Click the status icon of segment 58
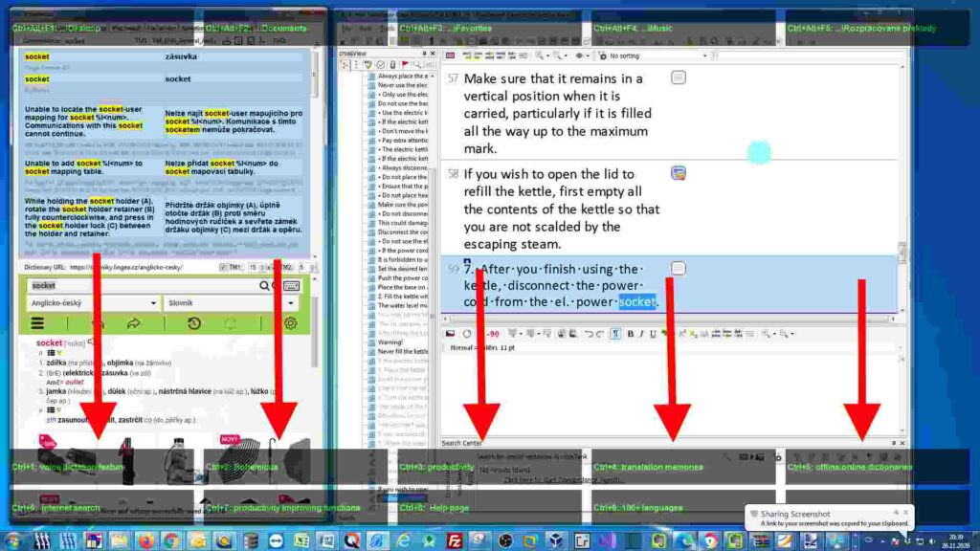This screenshot has width=980, height=551. click(x=679, y=173)
